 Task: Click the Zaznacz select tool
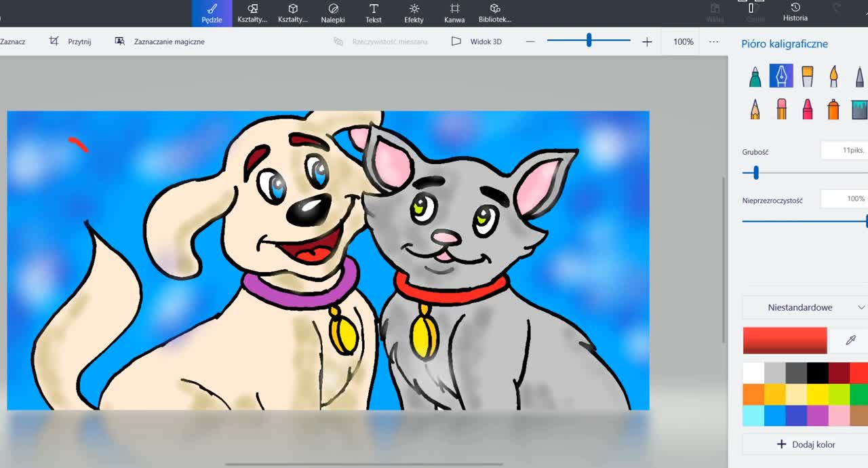pos(12,41)
